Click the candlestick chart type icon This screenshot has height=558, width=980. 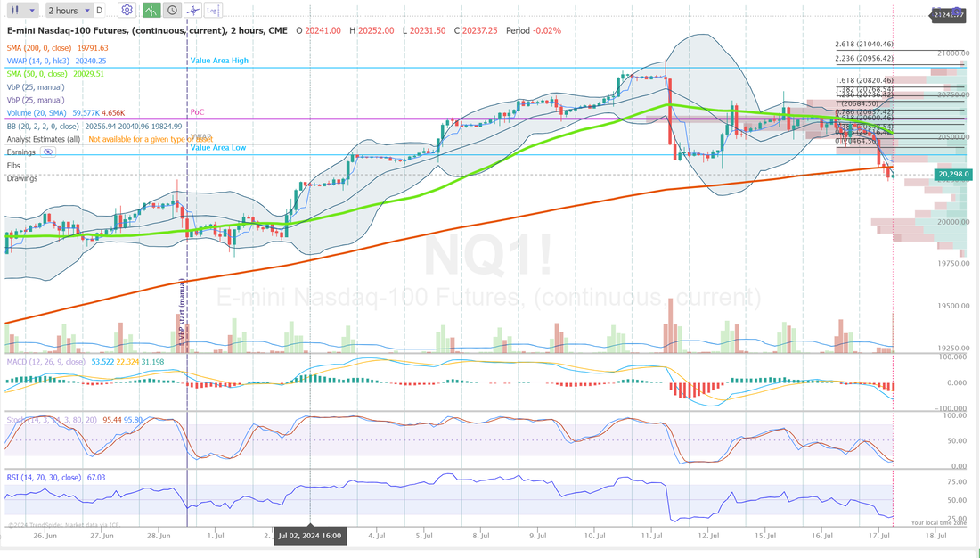14,10
